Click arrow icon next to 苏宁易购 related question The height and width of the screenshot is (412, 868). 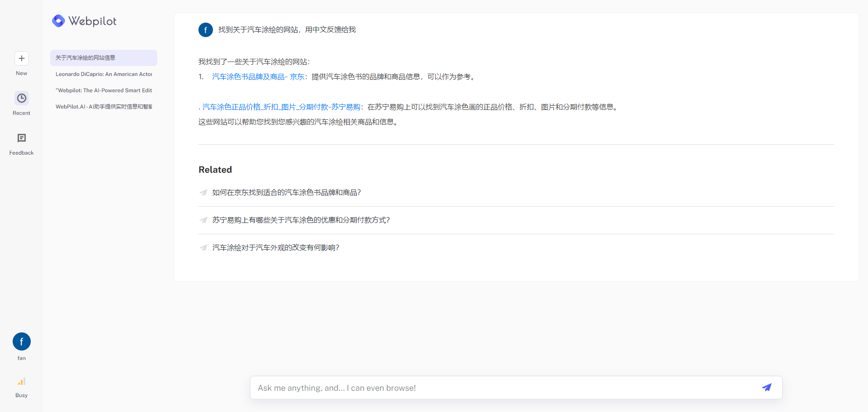click(x=203, y=220)
